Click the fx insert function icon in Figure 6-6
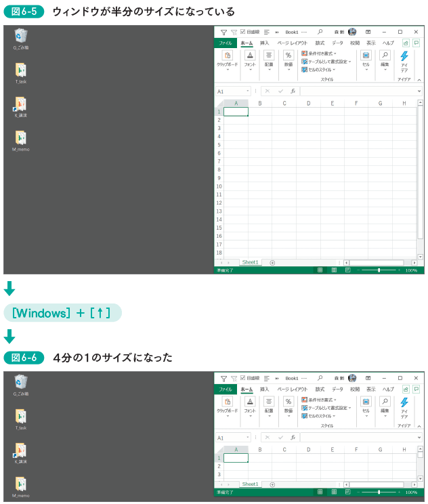The width and height of the screenshot is (428, 504). 293,438
